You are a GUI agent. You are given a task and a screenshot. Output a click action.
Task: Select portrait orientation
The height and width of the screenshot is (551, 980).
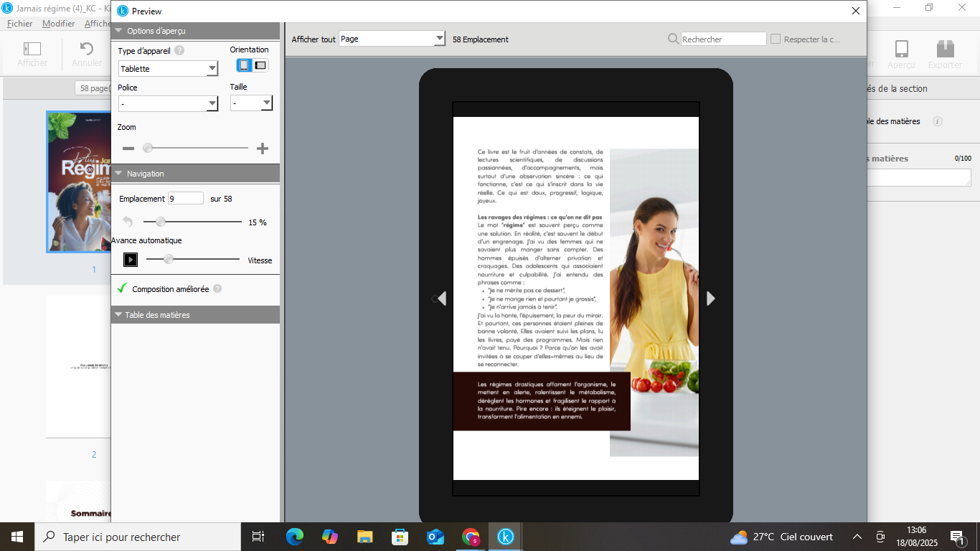coord(245,65)
